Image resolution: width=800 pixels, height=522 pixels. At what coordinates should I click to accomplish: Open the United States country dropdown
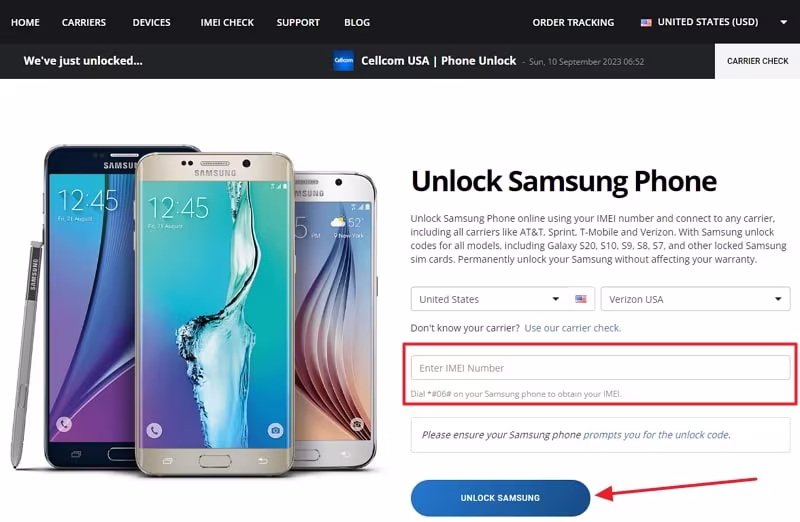tap(490, 299)
